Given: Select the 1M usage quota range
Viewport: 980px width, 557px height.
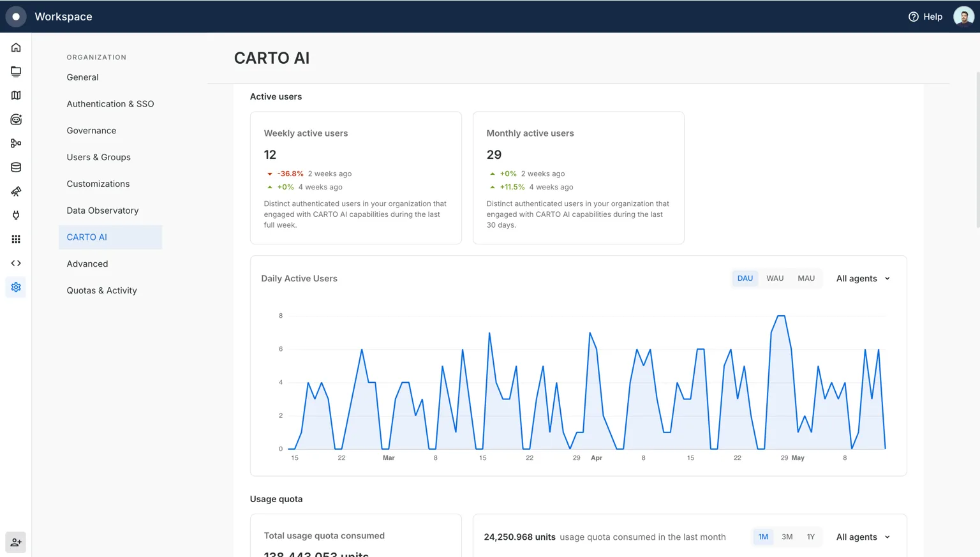Looking at the screenshot, I should click(763, 537).
